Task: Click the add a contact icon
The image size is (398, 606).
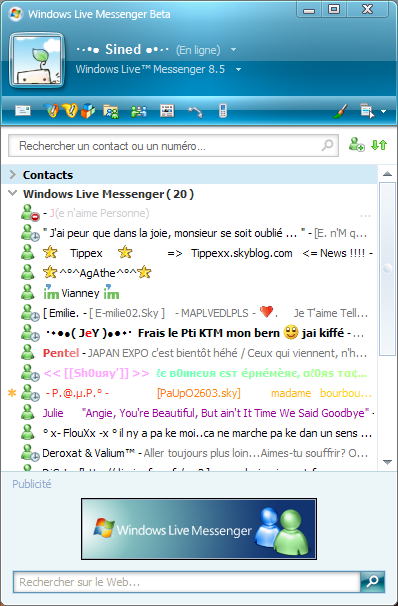Action: coord(356,145)
